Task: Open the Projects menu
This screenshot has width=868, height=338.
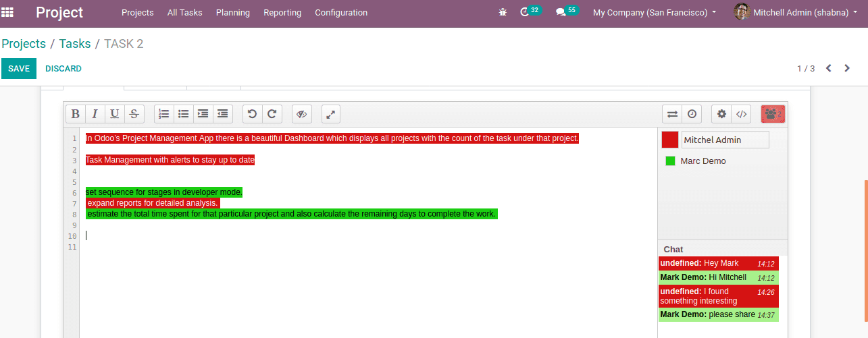Action: 138,12
